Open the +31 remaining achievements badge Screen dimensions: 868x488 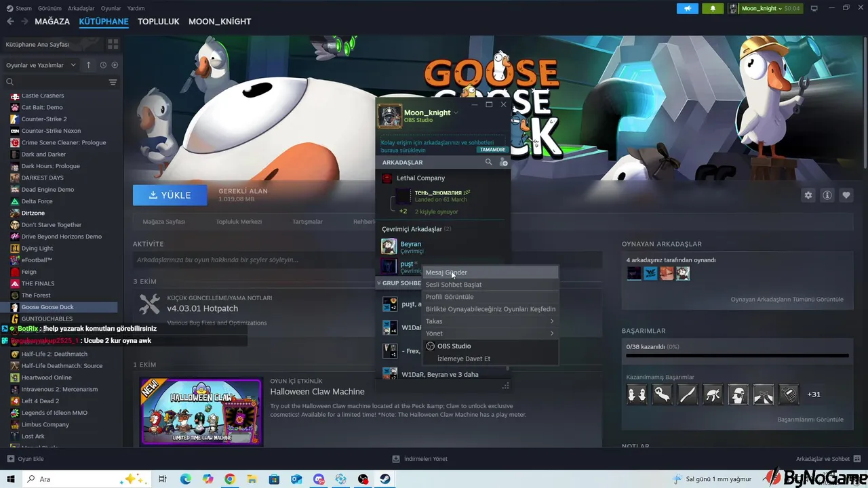tap(814, 394)
